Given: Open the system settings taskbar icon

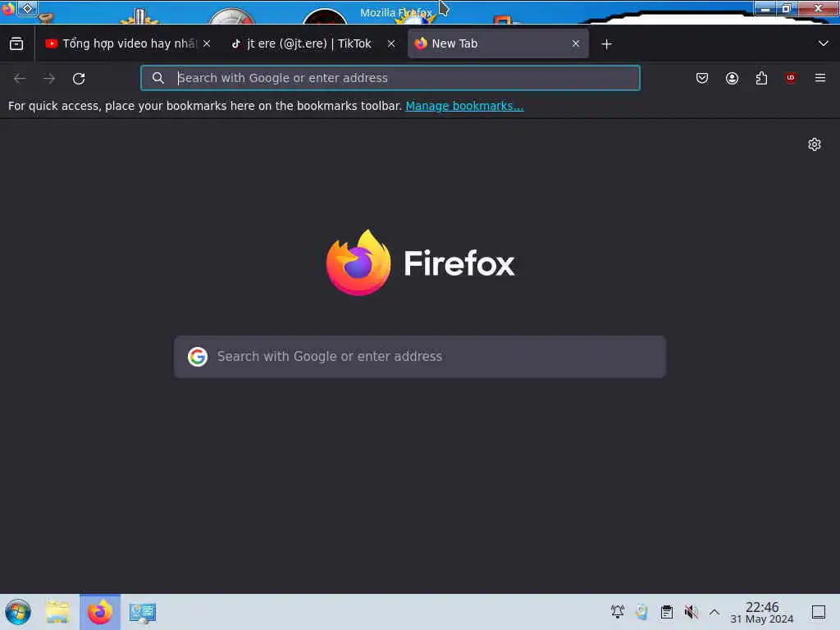Looking at the screenshot, I should [x=143, y=612].
